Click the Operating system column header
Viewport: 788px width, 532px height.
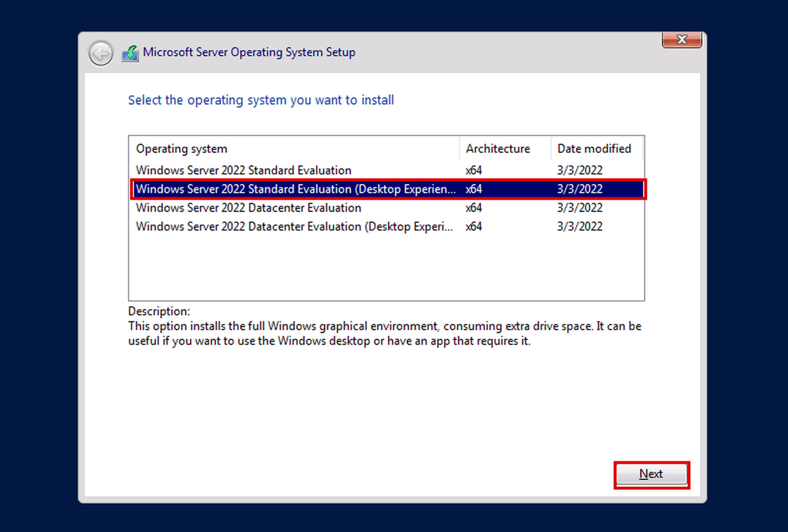(295, 149)
